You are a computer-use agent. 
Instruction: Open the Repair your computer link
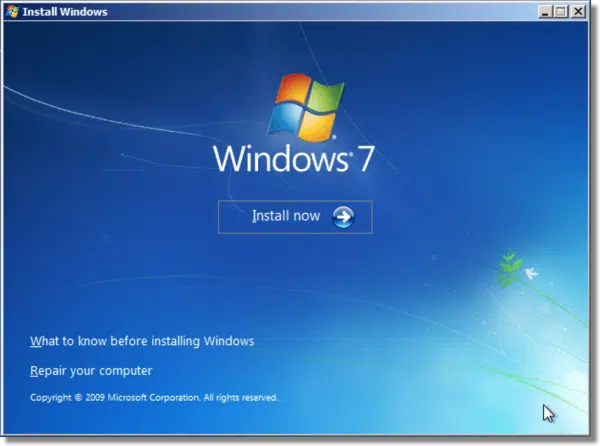[91, 371]
